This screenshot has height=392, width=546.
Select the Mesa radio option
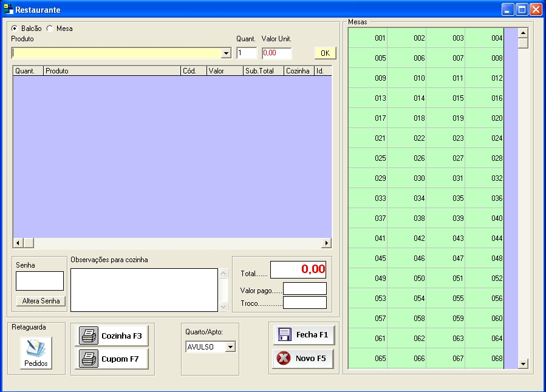click(50, 29)
